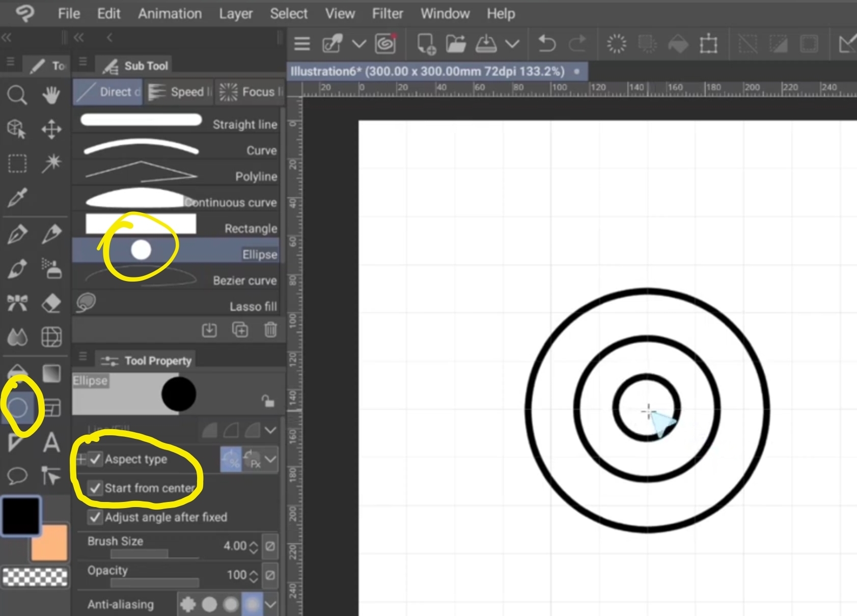Delete sub tool with trash icon
Image resolution: width=857 pixels, height=616 pixels.
270,330
